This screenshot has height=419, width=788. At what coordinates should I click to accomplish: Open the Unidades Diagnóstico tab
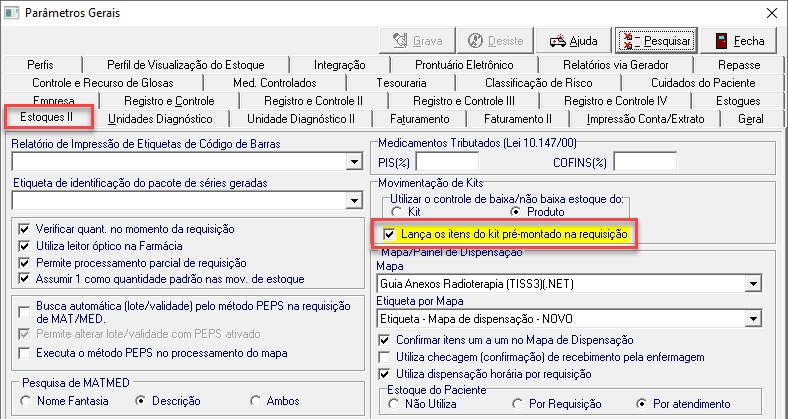point(160,120)
